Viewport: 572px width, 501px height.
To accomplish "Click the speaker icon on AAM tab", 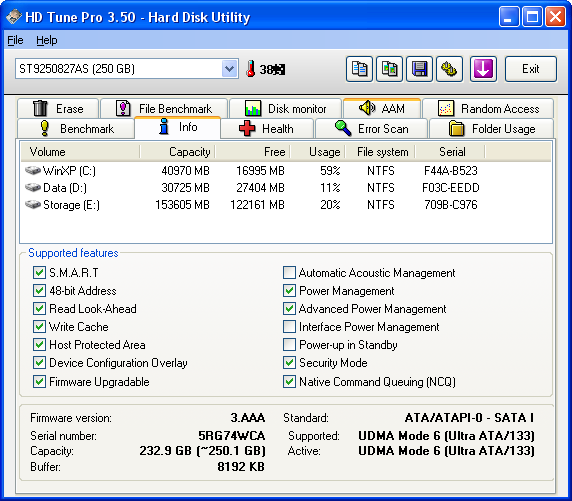I will tap(367, 108).
